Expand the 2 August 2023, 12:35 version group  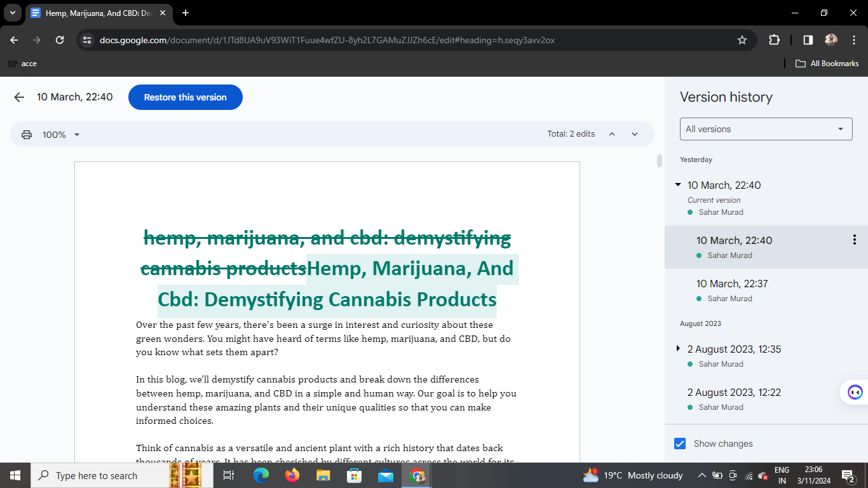(x=678, y=349)
